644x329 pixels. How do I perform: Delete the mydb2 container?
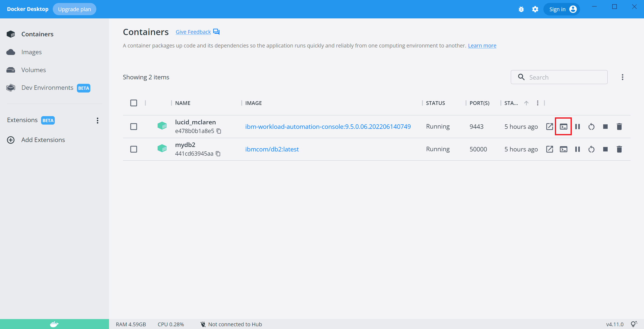click(x=619, y=149)
